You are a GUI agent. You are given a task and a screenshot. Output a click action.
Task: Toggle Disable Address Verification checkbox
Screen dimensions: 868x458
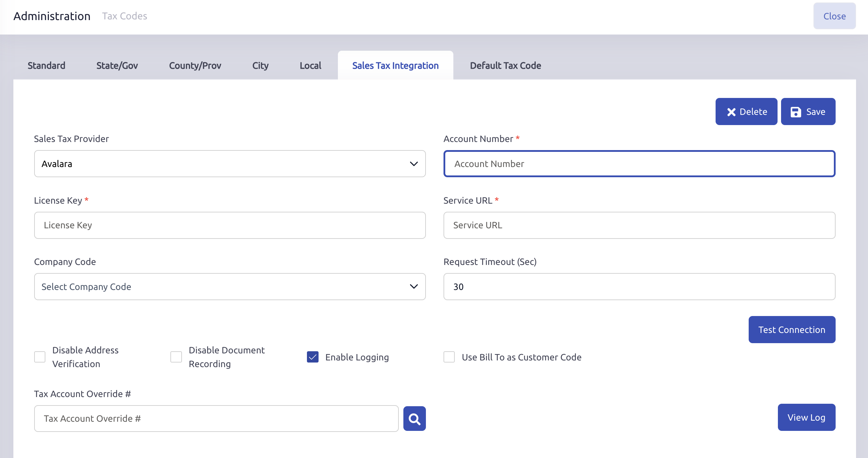(x=40, y=357)
